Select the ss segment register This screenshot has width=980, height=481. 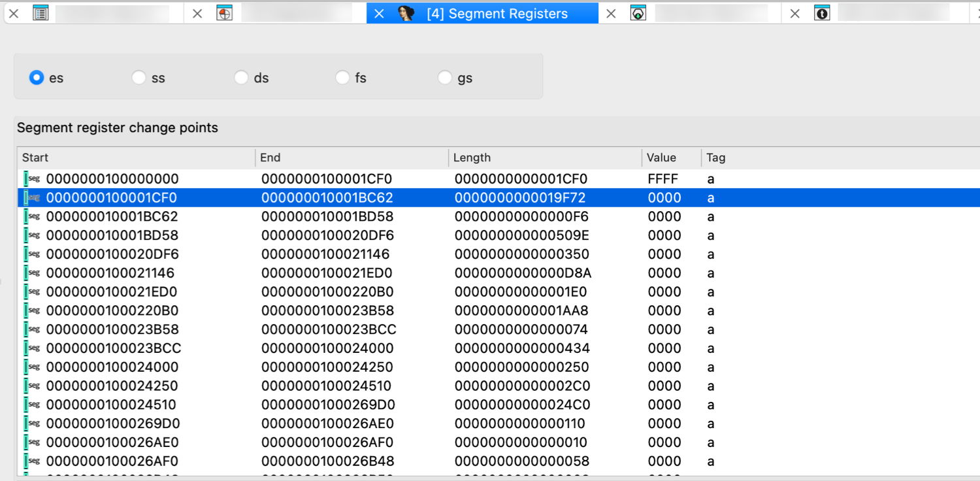coord(139,77)
